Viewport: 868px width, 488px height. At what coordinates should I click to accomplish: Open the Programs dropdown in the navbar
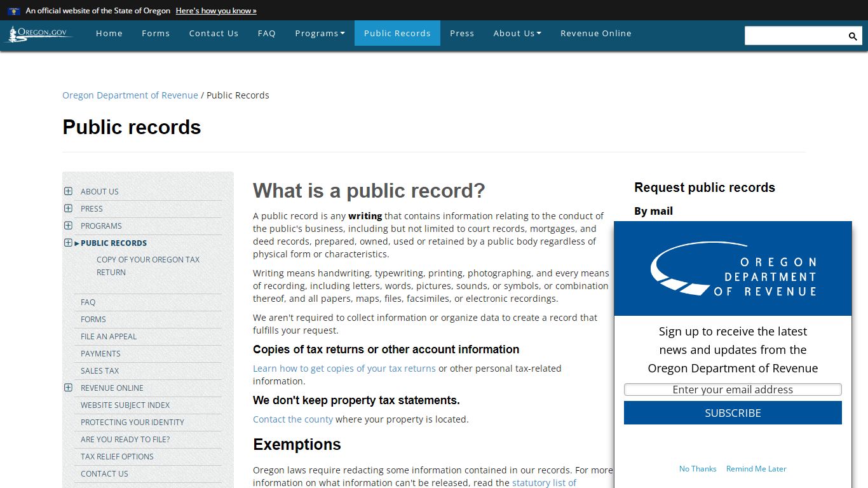(x=320, y=33)
